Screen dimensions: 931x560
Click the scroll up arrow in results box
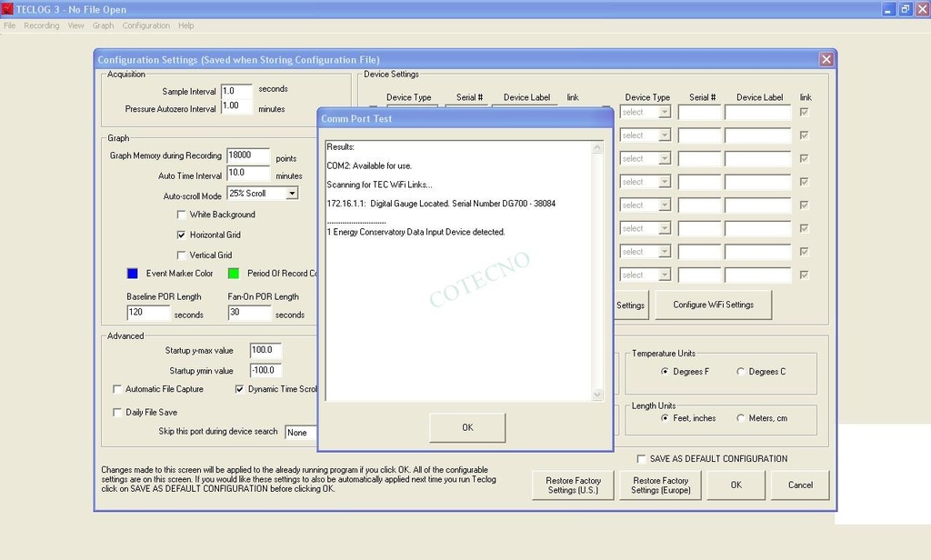597,147
